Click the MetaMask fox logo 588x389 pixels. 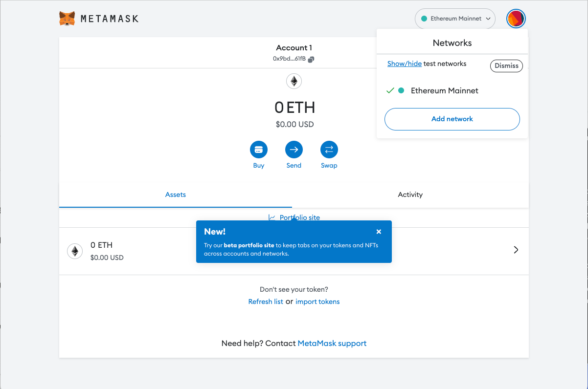click(x=67, y=19)
